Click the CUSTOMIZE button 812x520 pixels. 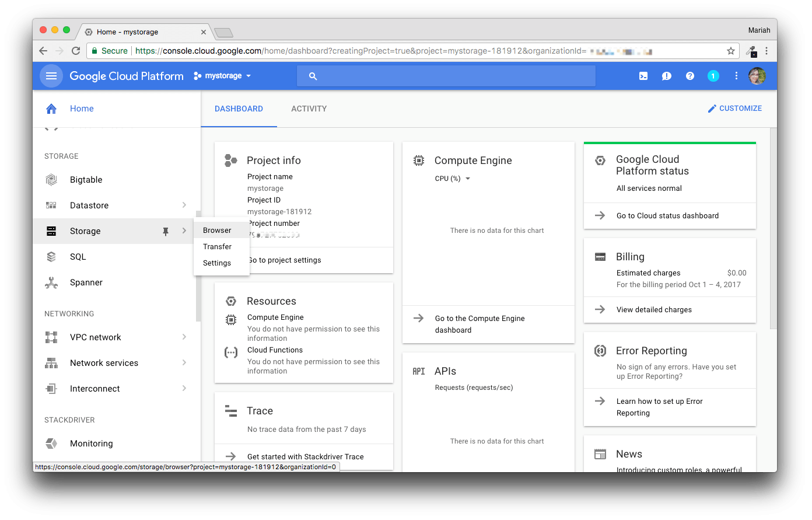point(734,108)
